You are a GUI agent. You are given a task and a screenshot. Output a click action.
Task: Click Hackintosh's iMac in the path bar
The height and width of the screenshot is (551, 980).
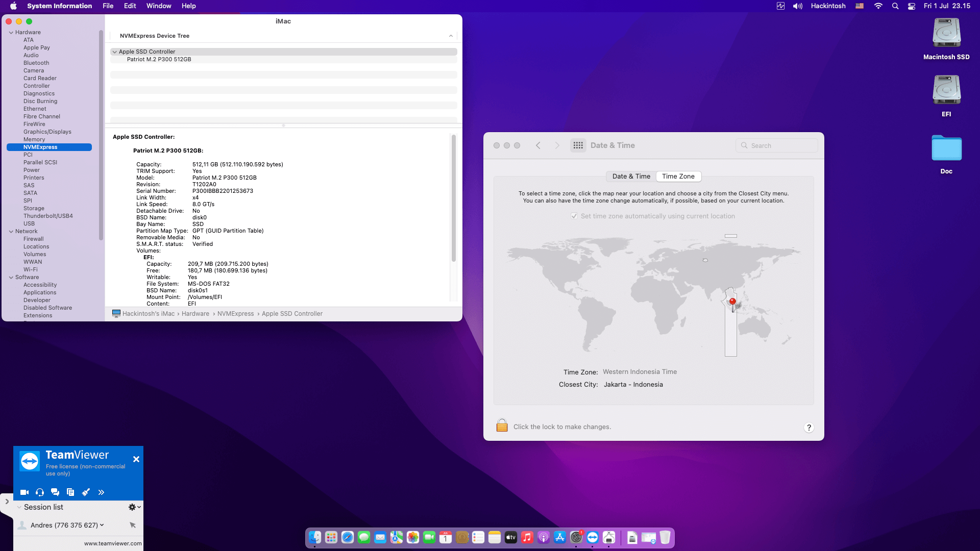click(x=149, y=314)
